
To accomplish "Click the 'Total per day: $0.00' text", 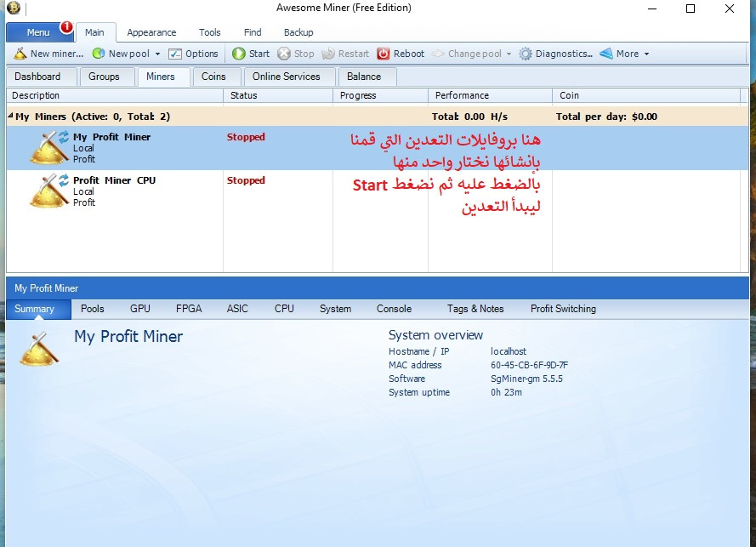I will (x=606, y=117).
